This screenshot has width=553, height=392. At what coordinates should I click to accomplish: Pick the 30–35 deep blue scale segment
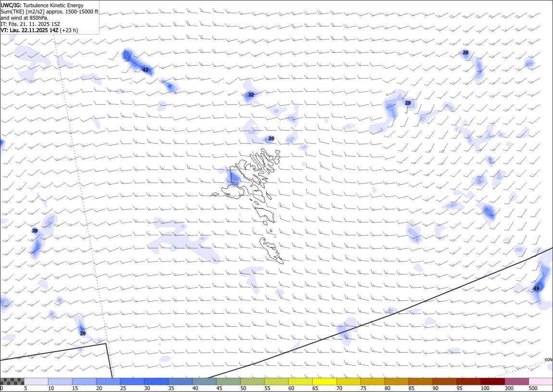coord(156,381)
